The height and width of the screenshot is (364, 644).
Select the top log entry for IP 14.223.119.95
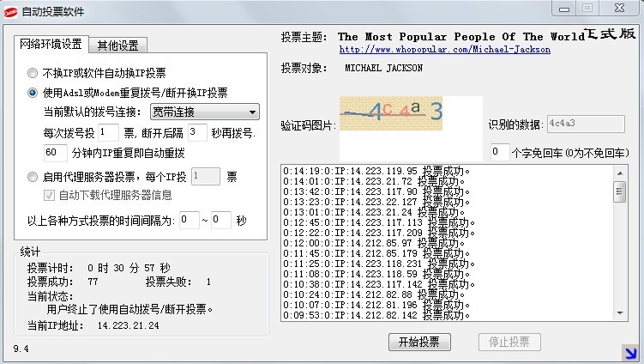click(377, 170)
